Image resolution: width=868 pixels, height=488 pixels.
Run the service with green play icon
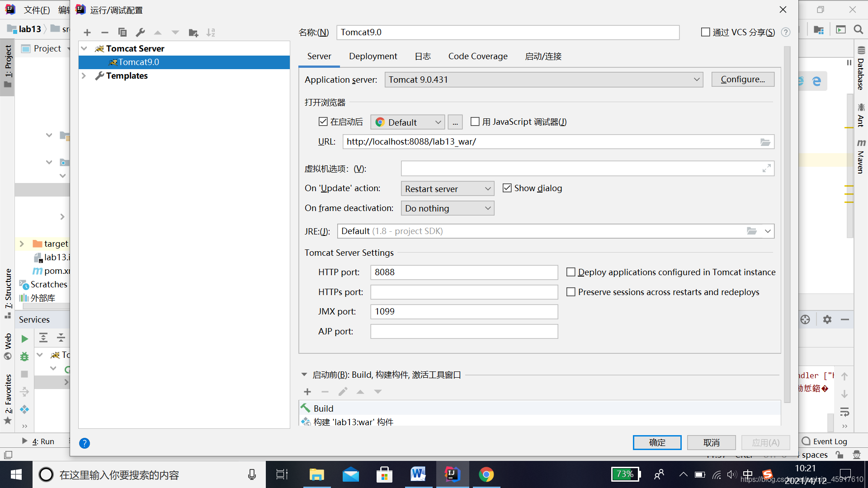coord(24,339)
